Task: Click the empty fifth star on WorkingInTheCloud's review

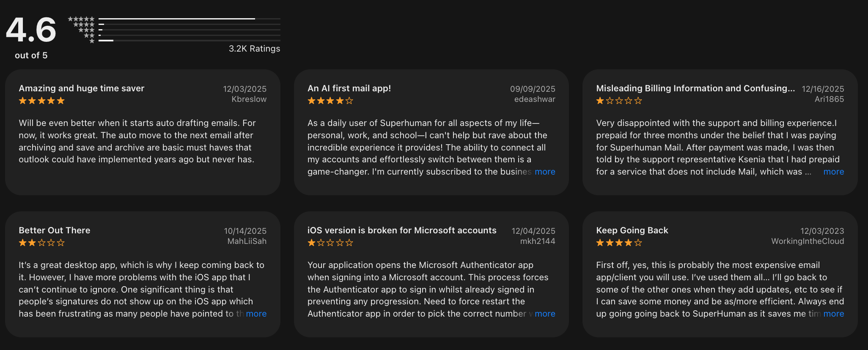Action: coord(637,243)
